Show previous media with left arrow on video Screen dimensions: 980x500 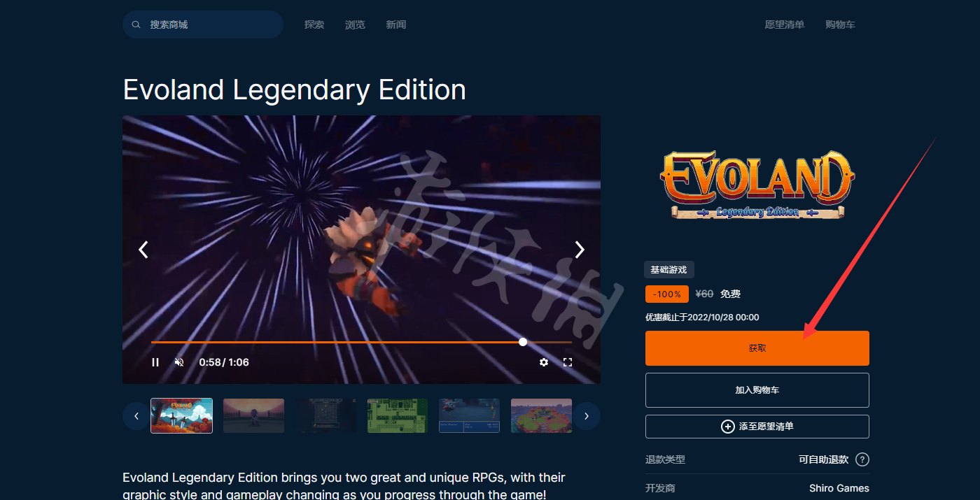point(143,250)
